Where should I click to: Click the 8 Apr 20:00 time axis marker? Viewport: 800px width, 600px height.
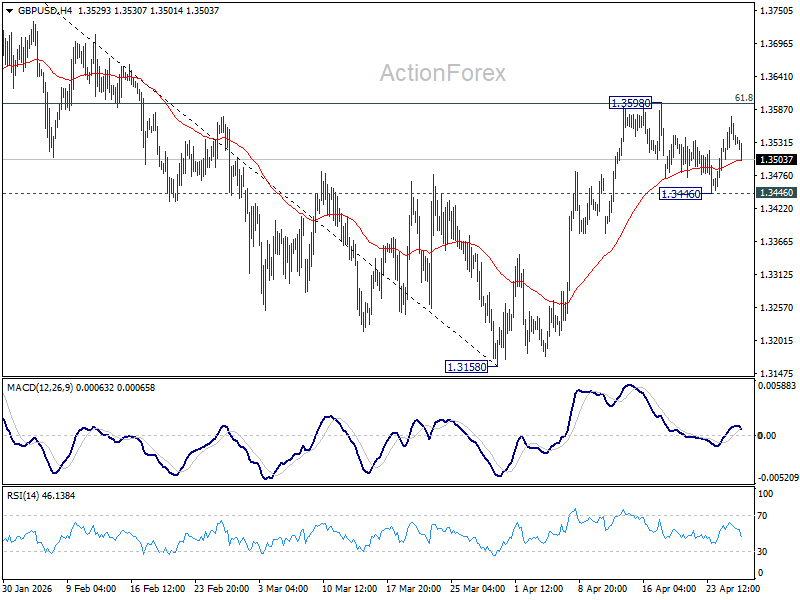[x=603, y=588]
